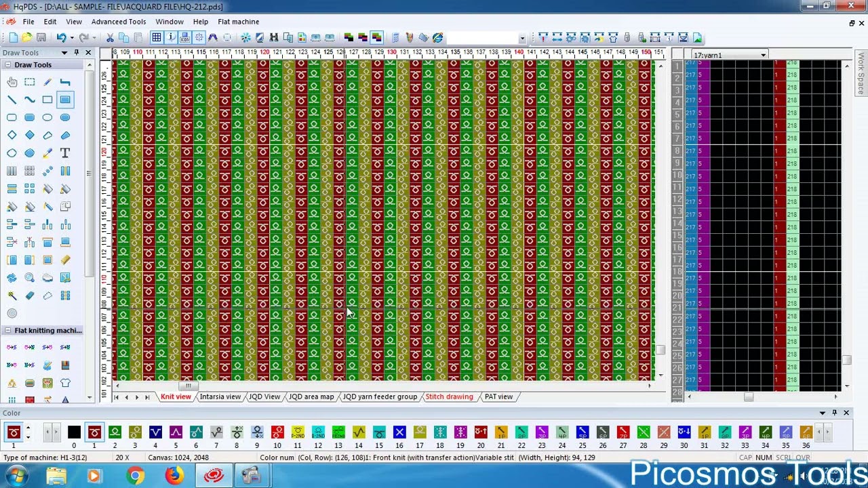Increase the current color number stepper
The image size is (868, 488).
[28, 429]
